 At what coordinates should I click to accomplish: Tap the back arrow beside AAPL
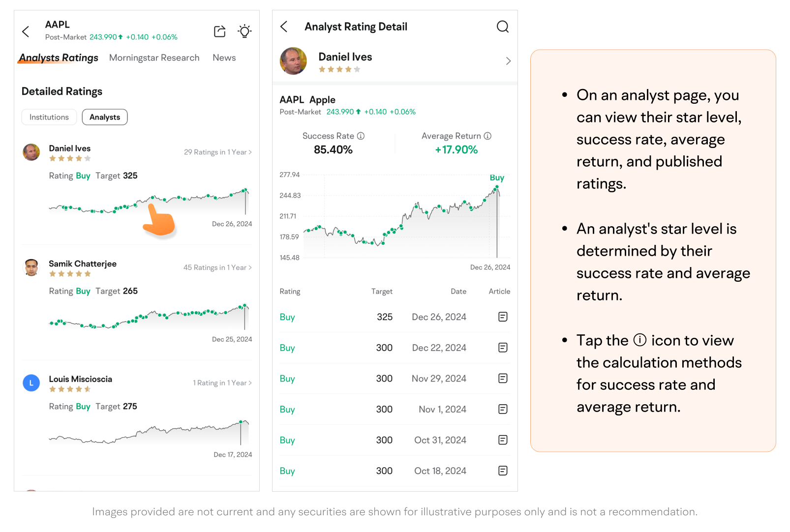[26, 32]
